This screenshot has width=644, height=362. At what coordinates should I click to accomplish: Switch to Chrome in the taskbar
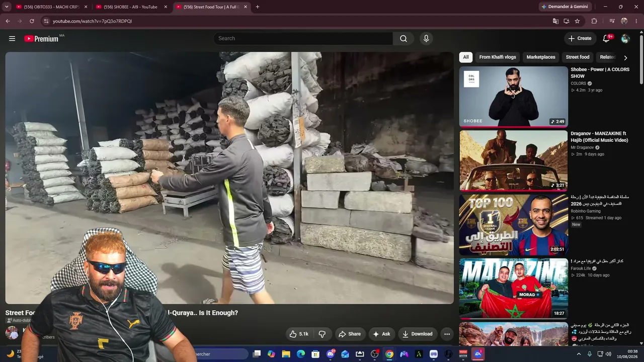click(x=389, y=354)
